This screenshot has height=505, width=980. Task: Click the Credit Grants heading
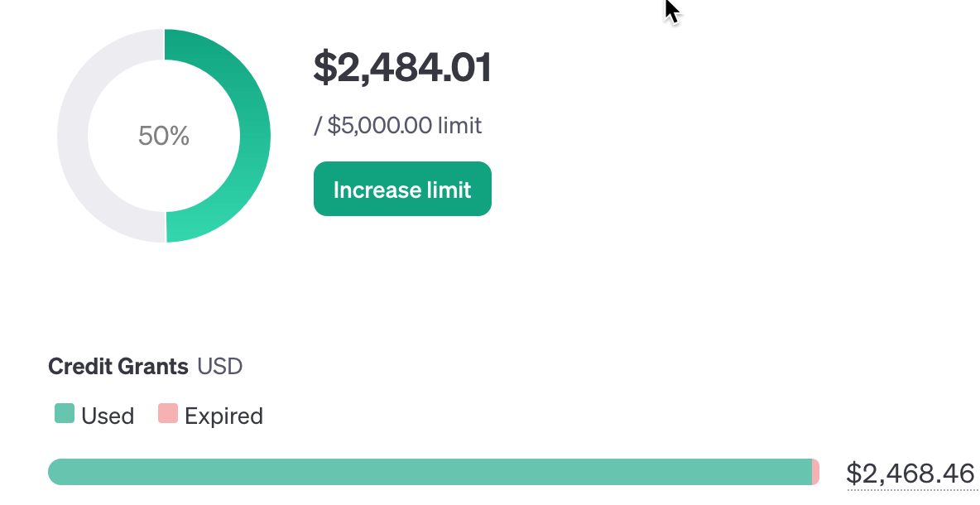118,366
